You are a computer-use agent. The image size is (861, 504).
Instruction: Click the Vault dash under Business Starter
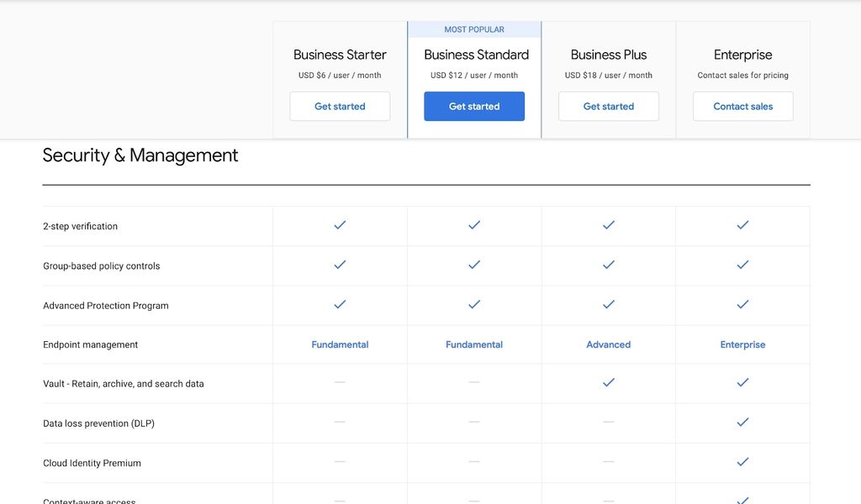point(340,382)
